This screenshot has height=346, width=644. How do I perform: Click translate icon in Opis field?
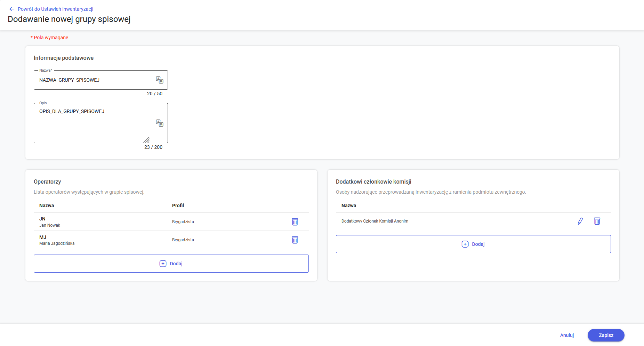pos(159,123)
